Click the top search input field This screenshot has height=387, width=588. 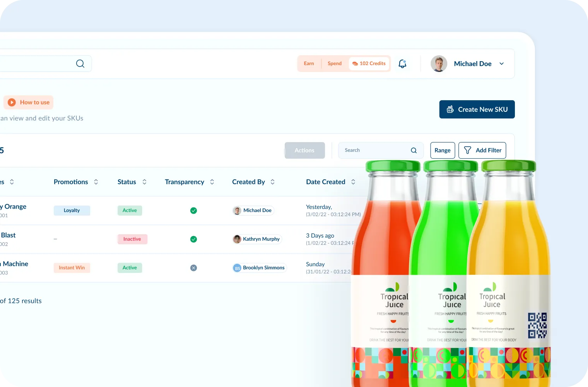coord(46,63)
